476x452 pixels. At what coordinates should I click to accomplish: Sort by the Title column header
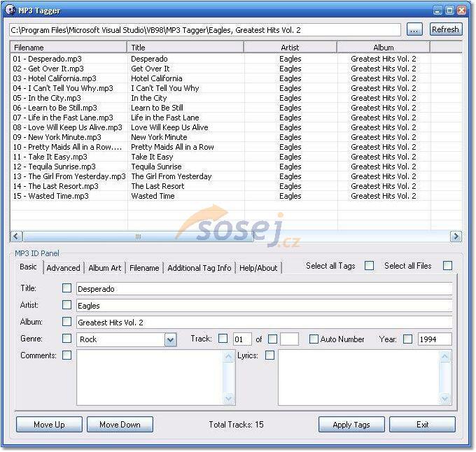point(185,48)
